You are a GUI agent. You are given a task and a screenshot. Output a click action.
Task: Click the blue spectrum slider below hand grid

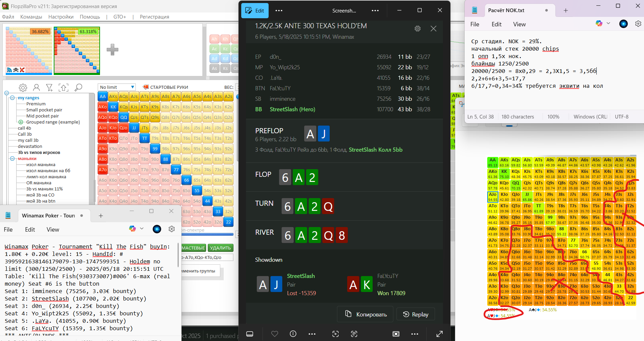207,234
